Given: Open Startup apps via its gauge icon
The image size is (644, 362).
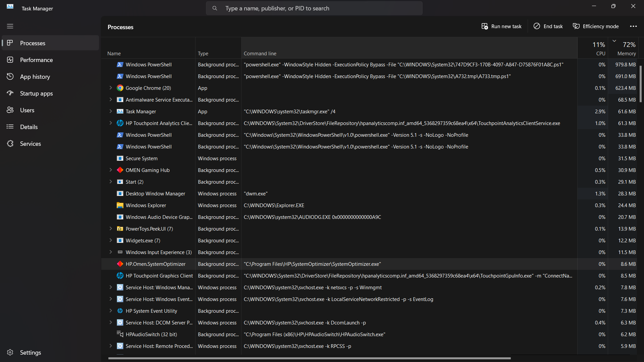Looking at the screenshot, I should pos(10,93).
